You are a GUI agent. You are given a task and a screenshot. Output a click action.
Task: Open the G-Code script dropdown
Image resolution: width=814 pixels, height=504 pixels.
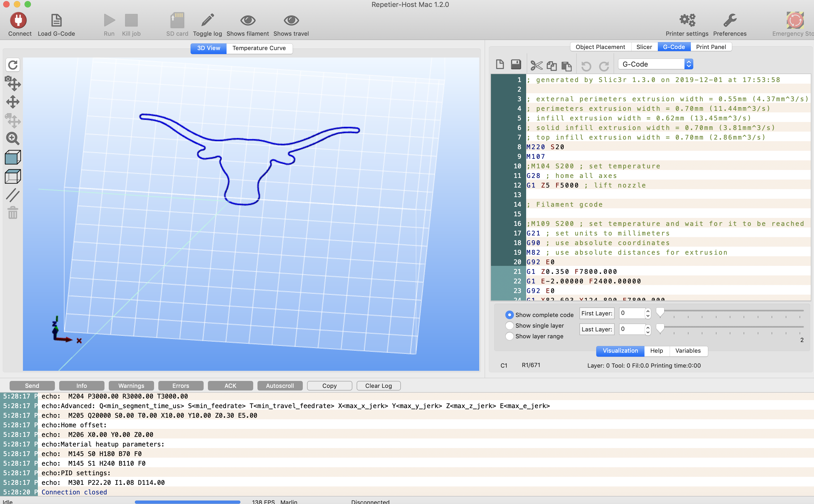click(655, 64)
